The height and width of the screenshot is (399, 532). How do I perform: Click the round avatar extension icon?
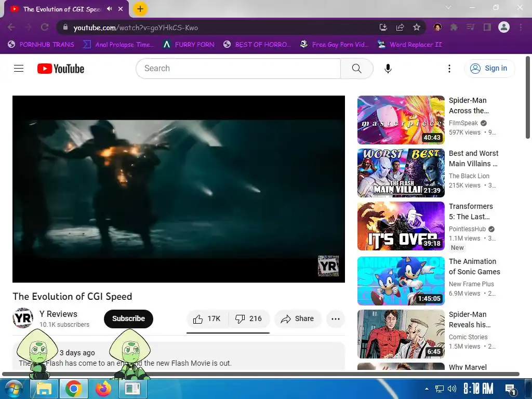click(437, 27)
